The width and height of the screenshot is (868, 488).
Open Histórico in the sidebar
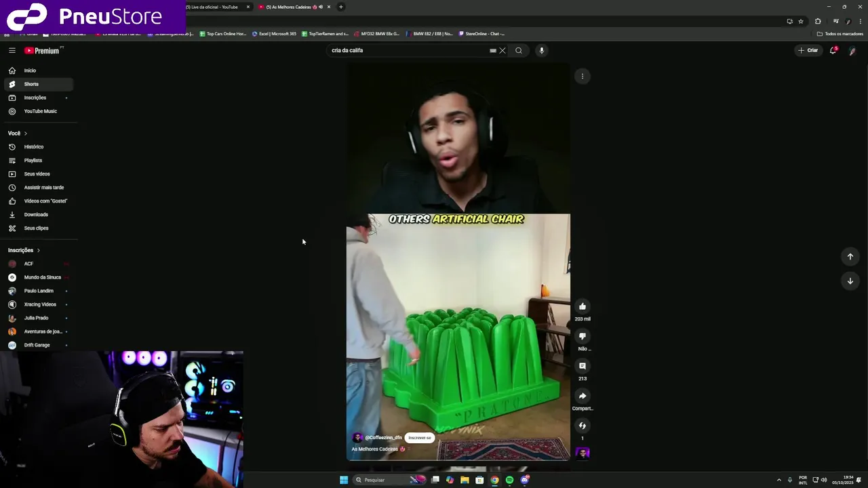(x=38, y=147)
